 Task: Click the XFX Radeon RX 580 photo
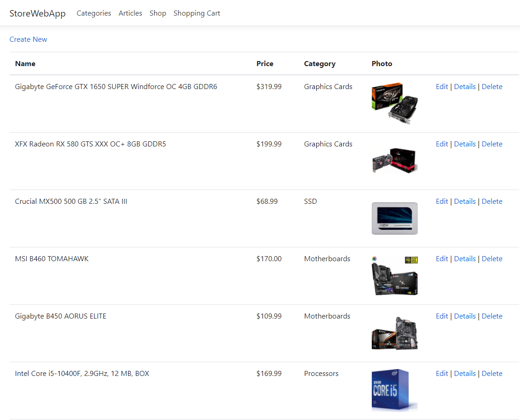pyautogui.click(x=395, y=161)
